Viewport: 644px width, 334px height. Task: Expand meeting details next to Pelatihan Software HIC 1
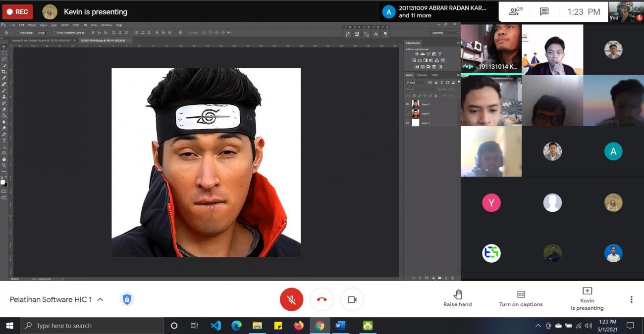pos(100,299)
